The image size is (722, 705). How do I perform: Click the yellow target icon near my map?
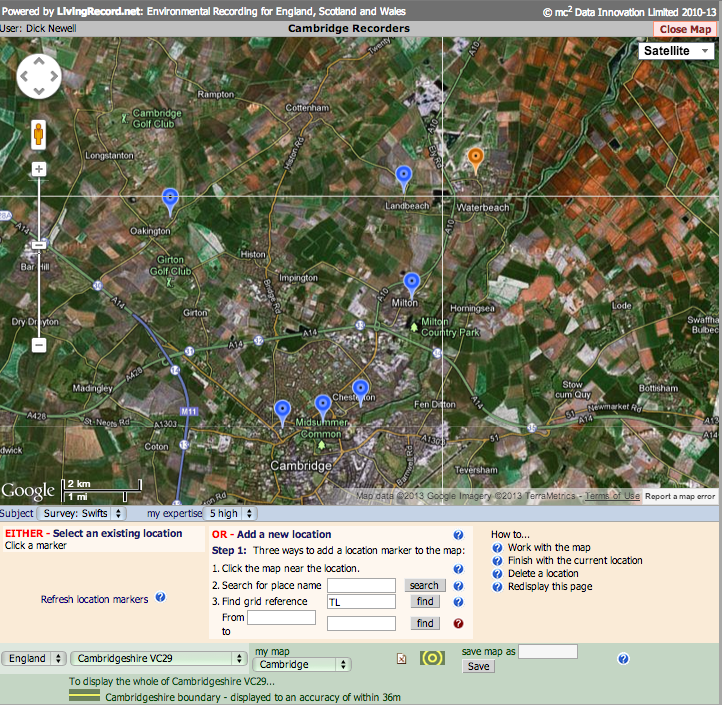[x=432, y=658]
